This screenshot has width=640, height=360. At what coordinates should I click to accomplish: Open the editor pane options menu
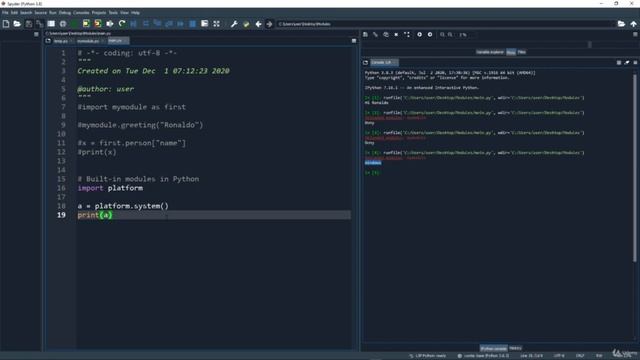[354, 41]
